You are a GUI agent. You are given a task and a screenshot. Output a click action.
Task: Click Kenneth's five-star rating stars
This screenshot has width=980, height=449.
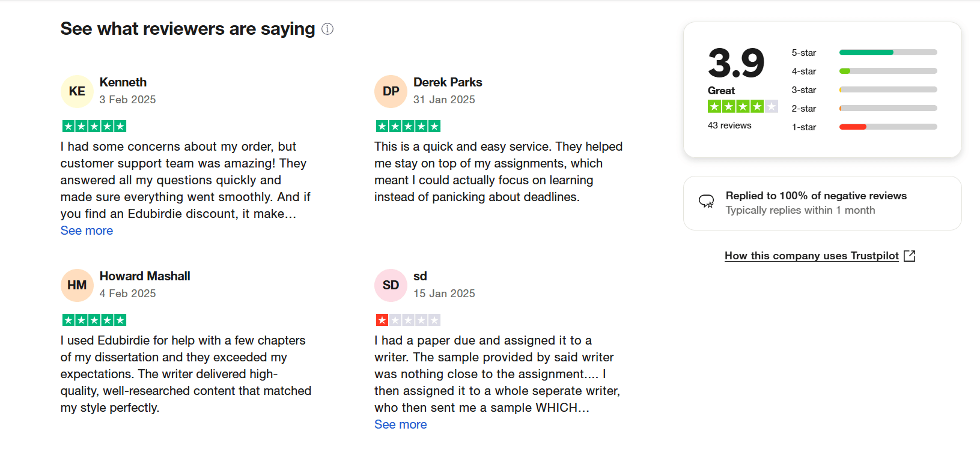coord(94,126)
